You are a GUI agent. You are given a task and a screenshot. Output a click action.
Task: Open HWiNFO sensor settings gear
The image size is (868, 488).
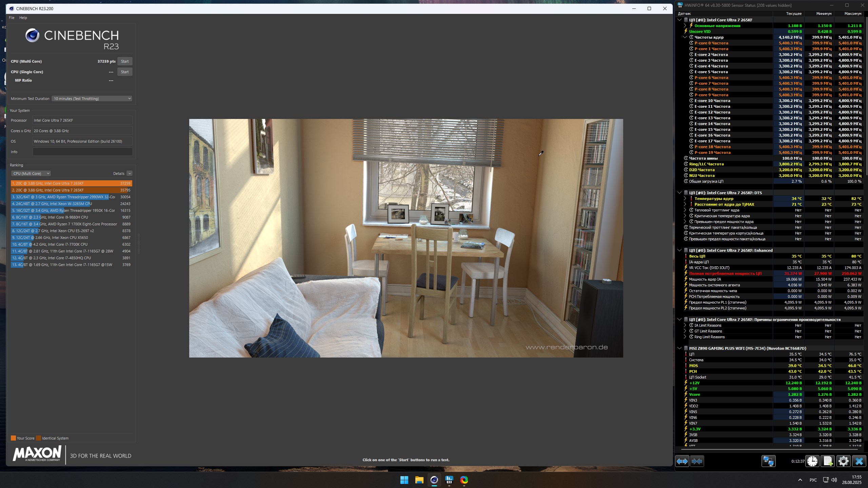[x=843, y=461]
